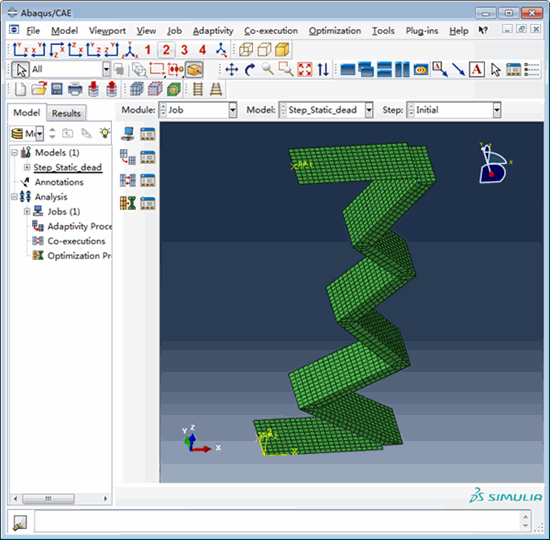Viewport: 550px width, 540px height.
Task: Set shaded render style
Action: (282, 49)
